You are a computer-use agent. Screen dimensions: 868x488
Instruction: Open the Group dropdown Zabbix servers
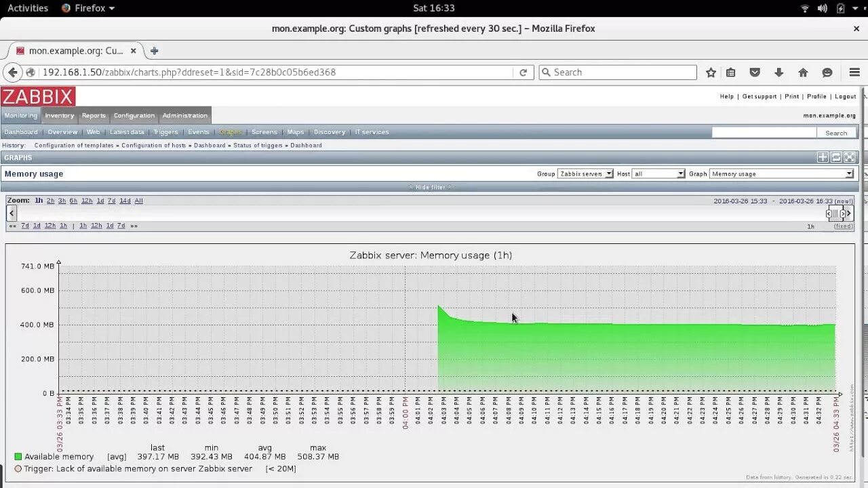[x=585, y=174]
